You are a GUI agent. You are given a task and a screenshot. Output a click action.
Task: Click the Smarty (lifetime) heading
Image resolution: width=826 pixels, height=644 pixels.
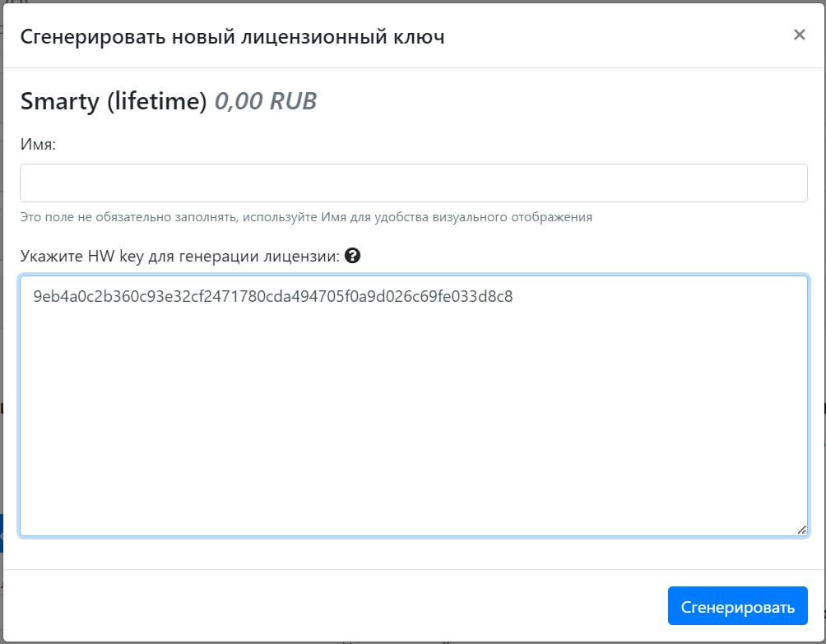pyautogui.click(x=114, y=101)
